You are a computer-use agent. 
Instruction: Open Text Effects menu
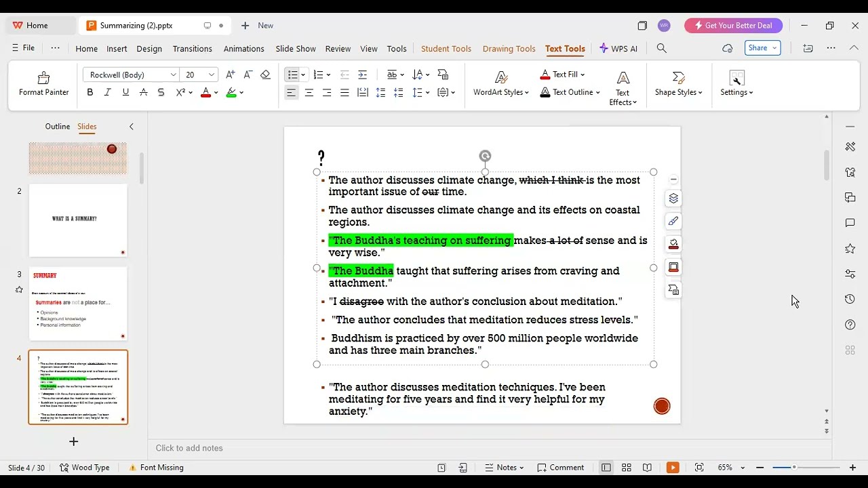(623, 88)
